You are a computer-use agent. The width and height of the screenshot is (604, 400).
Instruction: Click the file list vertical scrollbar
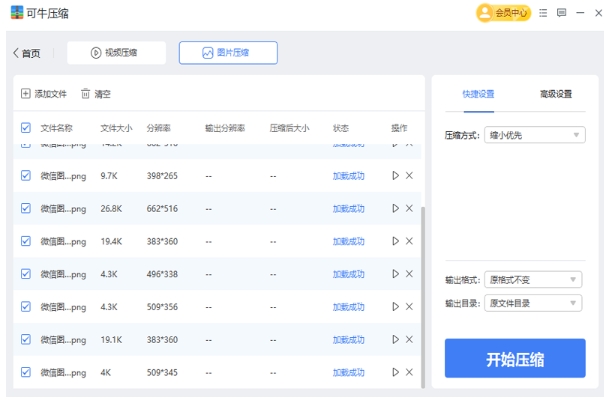tap(422, 290)
